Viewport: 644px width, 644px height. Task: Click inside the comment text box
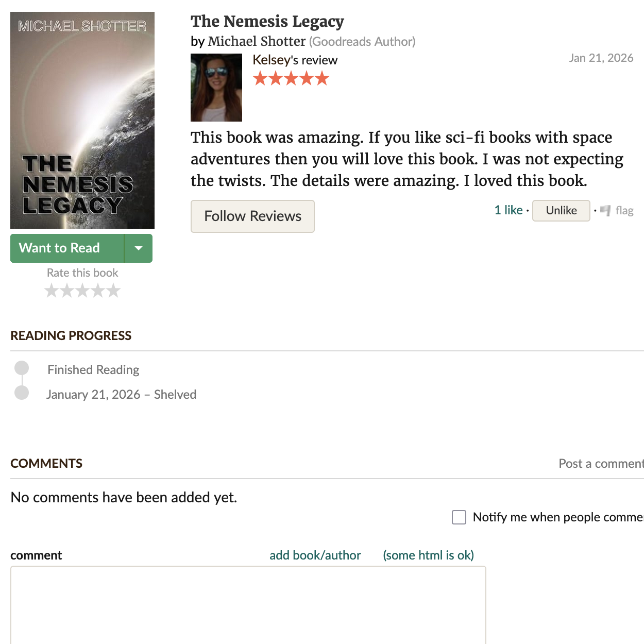(x=248, y=605)
